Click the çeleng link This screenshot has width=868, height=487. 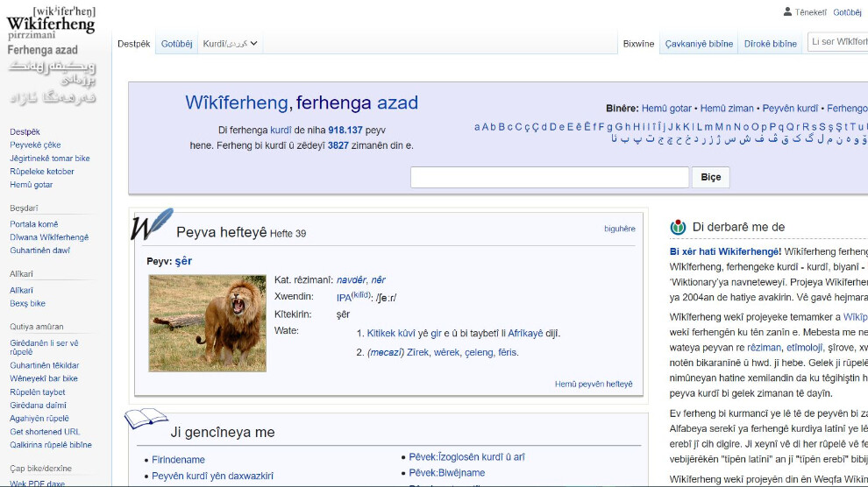click(479, 353)
